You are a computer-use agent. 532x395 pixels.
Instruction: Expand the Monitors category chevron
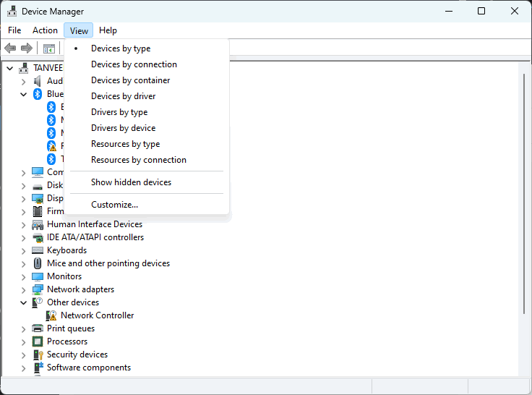[23, 277]
